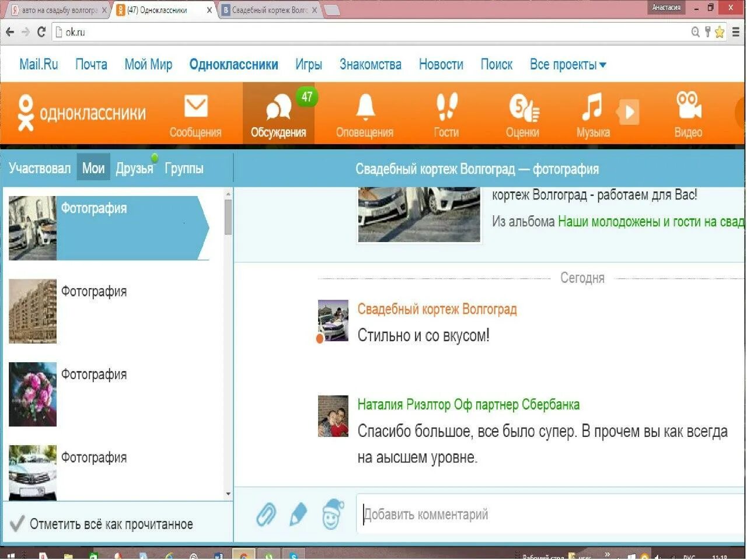Switch to Друзья tab

pos(134,169)
